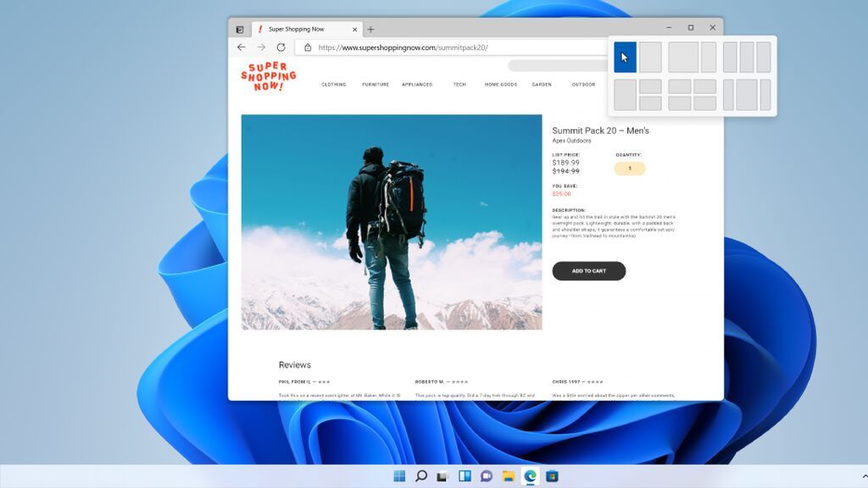The width and height of the screenshot is (868, 488).
Task: Go to the Home Goods category
Action: tap(500, 85)
